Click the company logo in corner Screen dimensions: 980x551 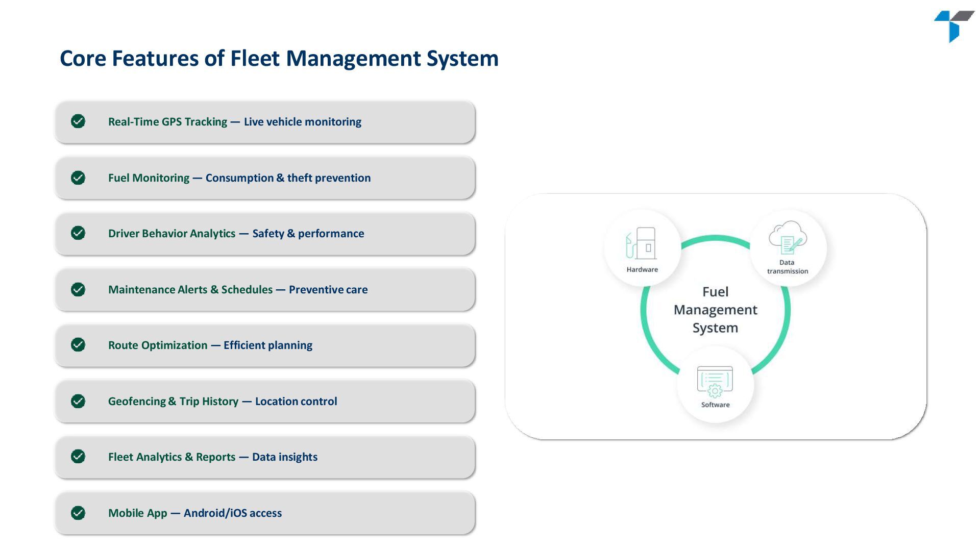click(x=953, y=26)
